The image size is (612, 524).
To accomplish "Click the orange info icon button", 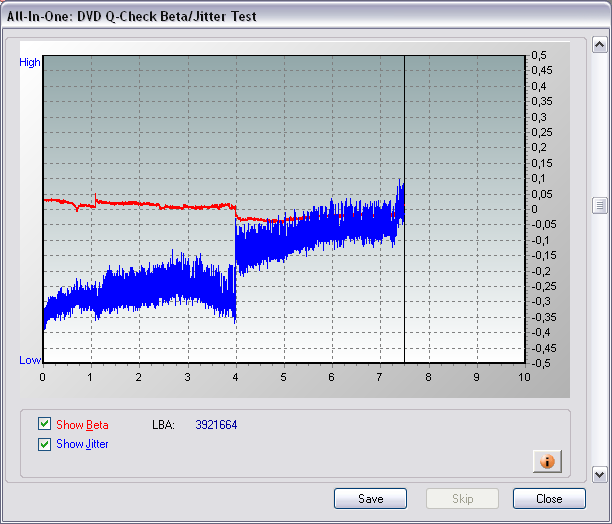I will 547,461.
